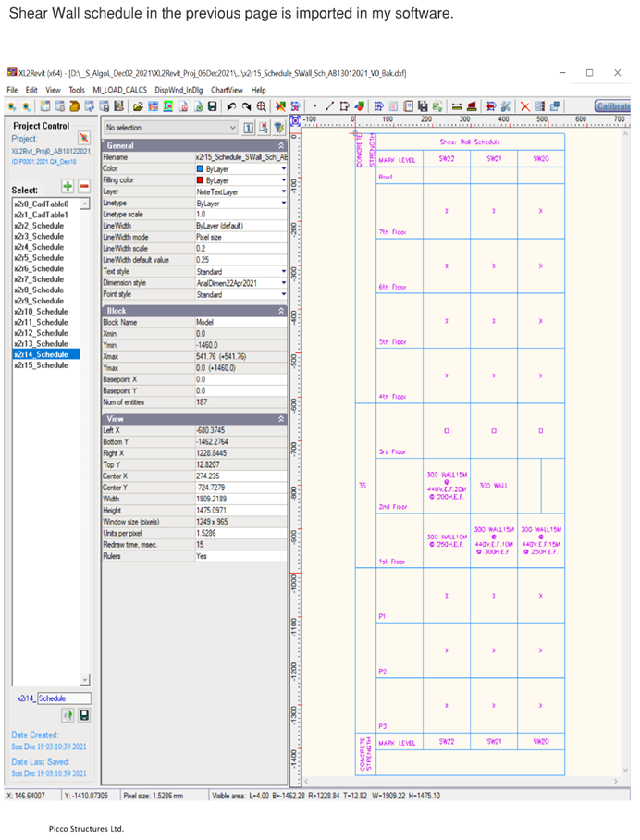Open the Tools menu
640x840 pixels.
(x=77, y=90)
